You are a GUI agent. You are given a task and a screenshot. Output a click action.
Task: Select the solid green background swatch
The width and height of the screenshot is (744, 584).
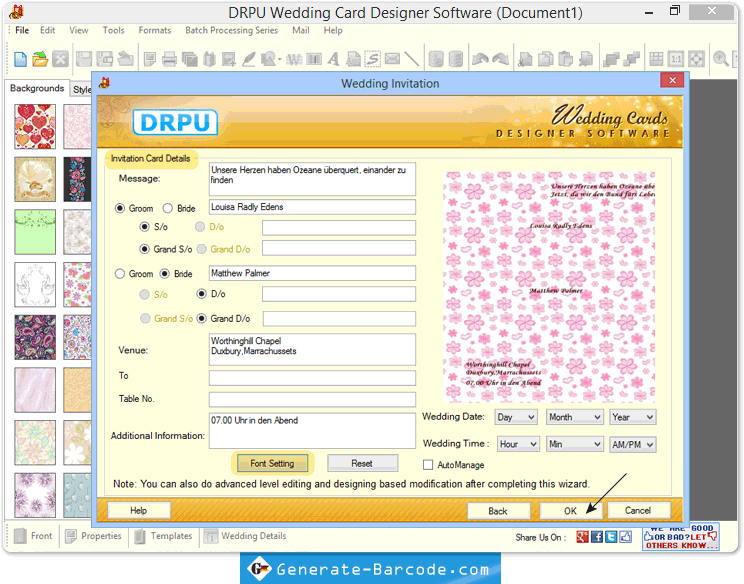[x=35, y=232]
